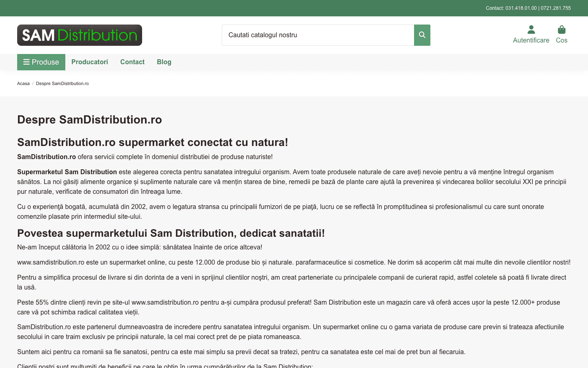
Task: Click heading 'Povestea supermarketului Sam Distribution, dedicat sanatatii!'
Action: tap(171, 233)
